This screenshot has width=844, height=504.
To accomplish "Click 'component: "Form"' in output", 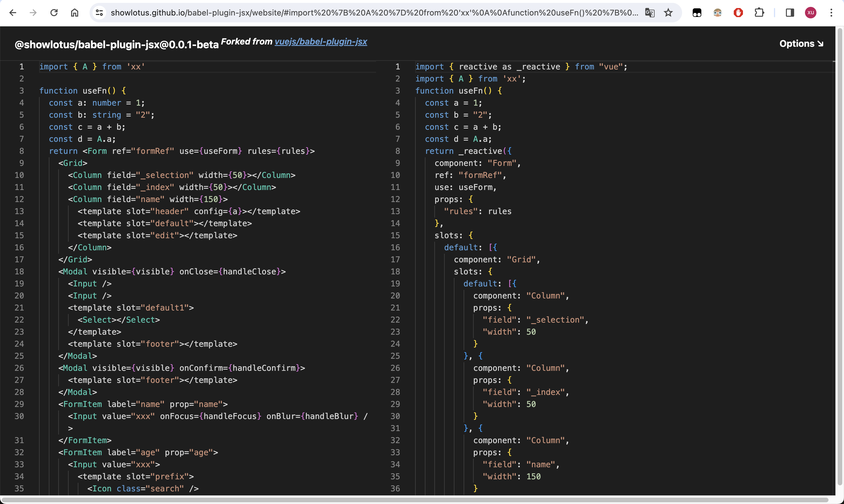I will point(477,163).
